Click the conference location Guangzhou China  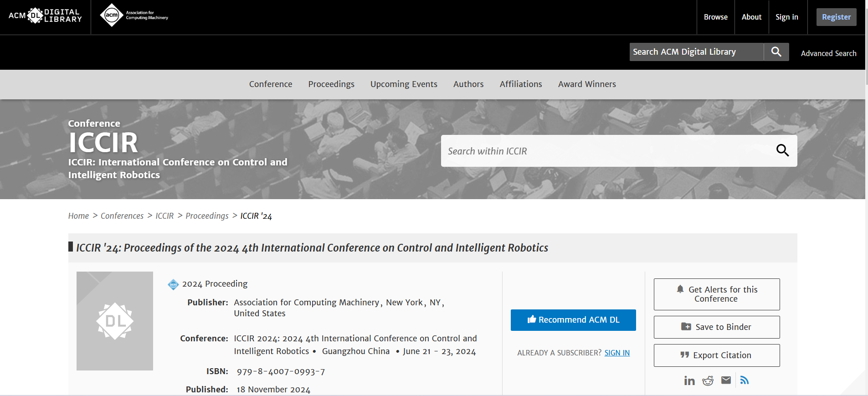[356, 351]
